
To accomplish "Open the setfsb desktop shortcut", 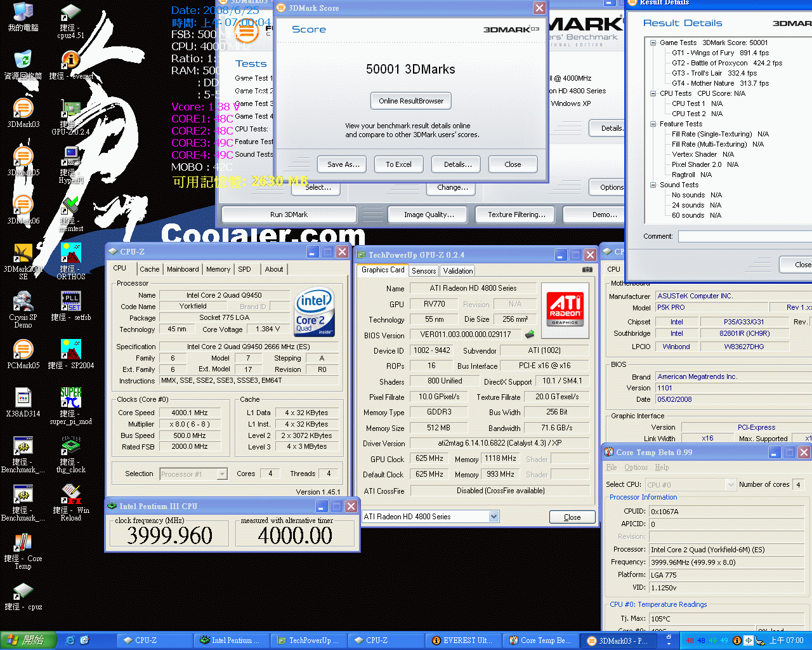I will (x=70, y=303).
